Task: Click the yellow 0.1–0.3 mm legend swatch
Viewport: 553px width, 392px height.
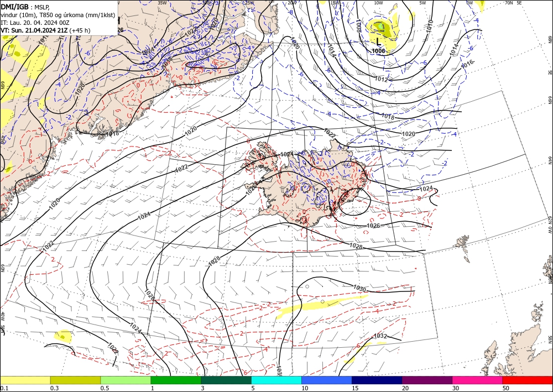Action: coord(25,380)
